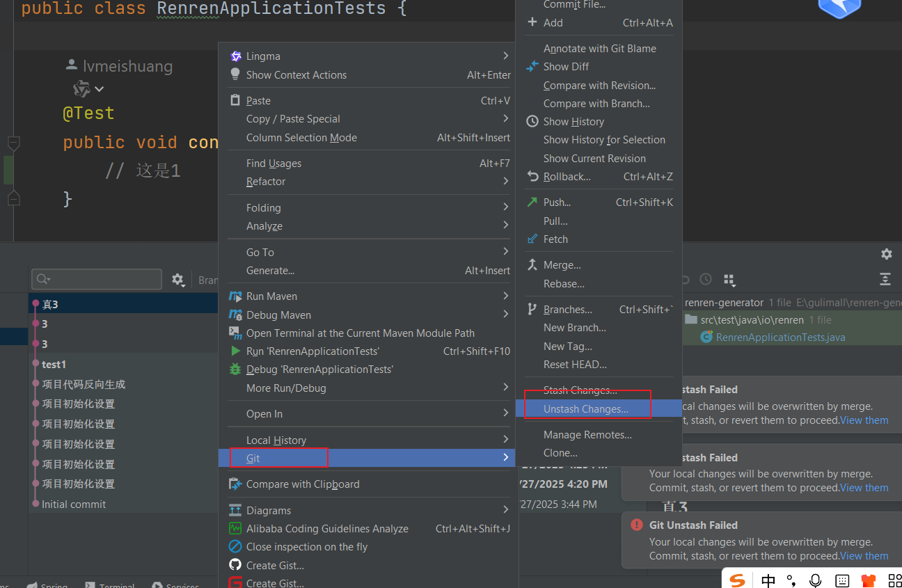Click 'View them' in the bottom Unstash notification
The height and width of the screenshot is (588, 902).
click(864, 556)
